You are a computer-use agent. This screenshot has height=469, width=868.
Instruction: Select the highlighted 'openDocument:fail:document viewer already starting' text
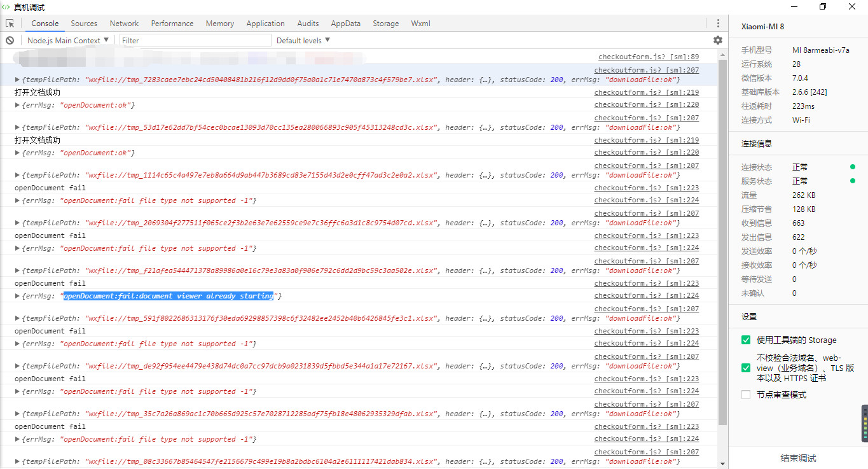[169, 297]
